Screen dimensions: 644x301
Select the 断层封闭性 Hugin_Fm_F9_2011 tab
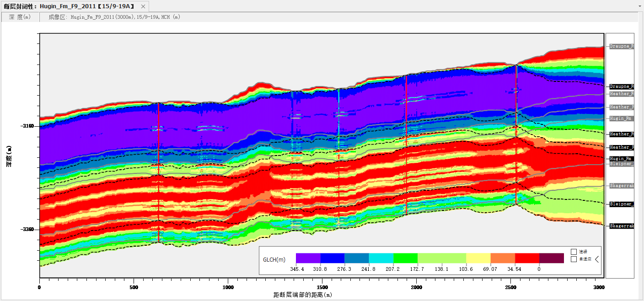point(69,6)
